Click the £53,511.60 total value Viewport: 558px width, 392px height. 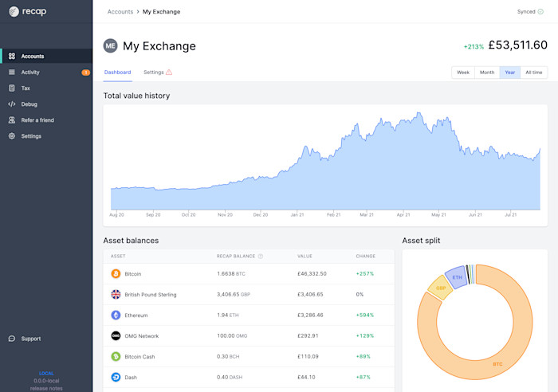click(x=518, y=45)
